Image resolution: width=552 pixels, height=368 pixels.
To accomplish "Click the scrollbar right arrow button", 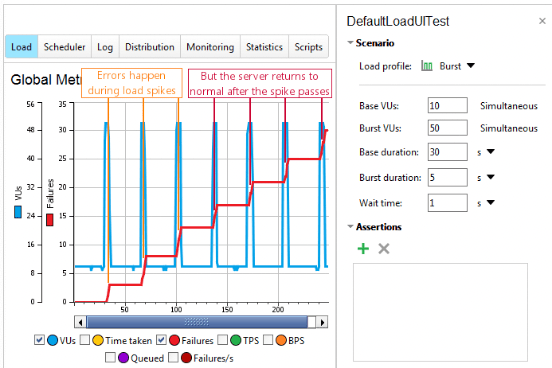I will pos(322,322).
